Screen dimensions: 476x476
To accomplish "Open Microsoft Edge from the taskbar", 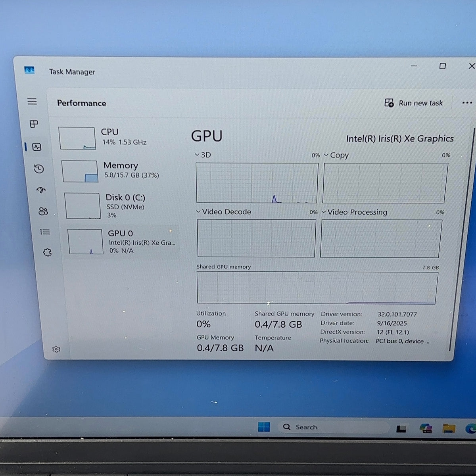I will click(471, 428).
